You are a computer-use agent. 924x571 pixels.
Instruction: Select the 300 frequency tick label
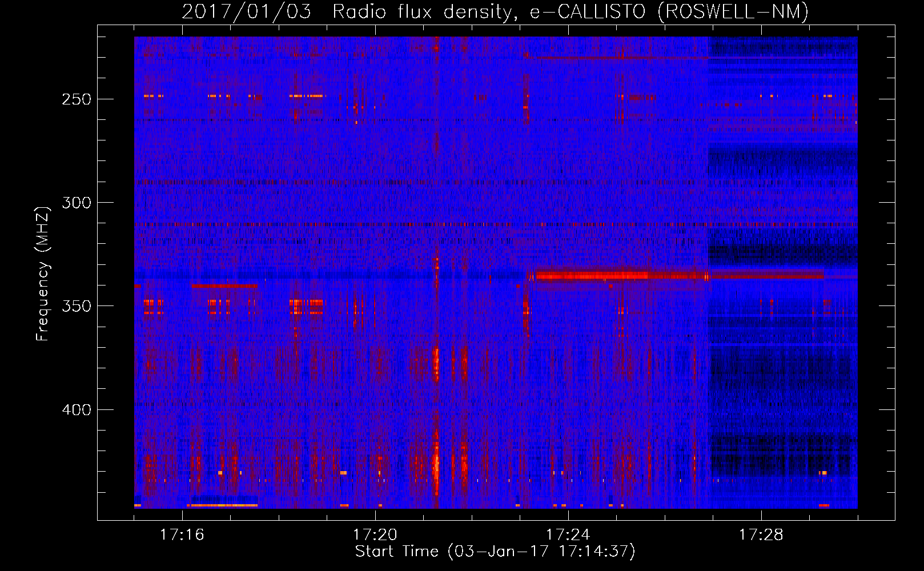(x=77, y=203)
